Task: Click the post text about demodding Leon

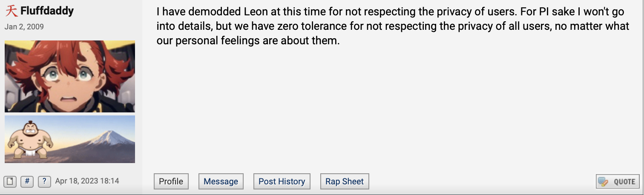Action: 393,26
